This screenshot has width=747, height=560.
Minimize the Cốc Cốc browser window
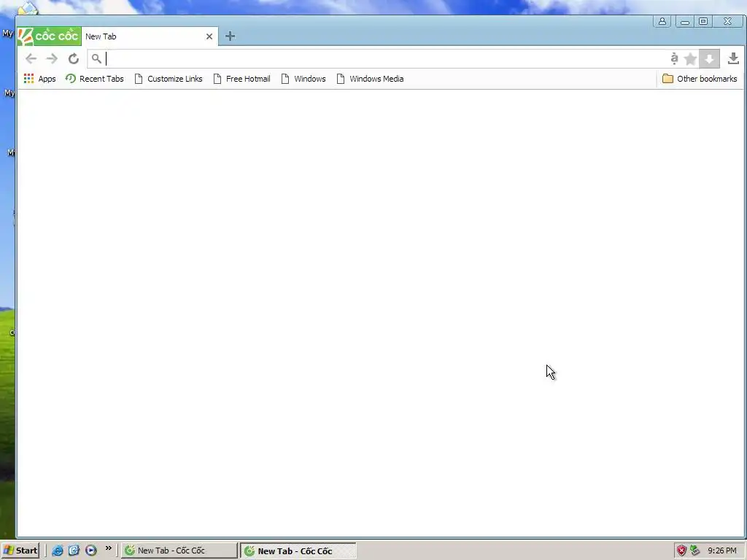click(684, 21)
